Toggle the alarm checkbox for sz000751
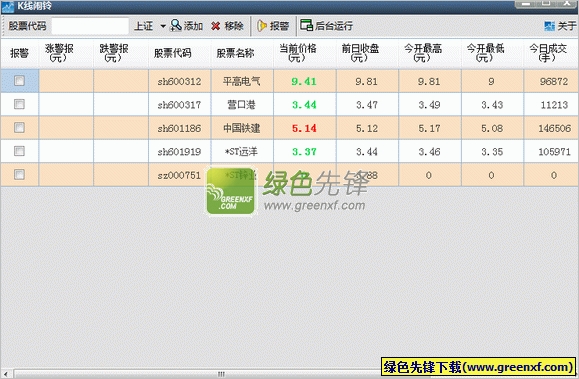579x379 pixels. point(19,174)
